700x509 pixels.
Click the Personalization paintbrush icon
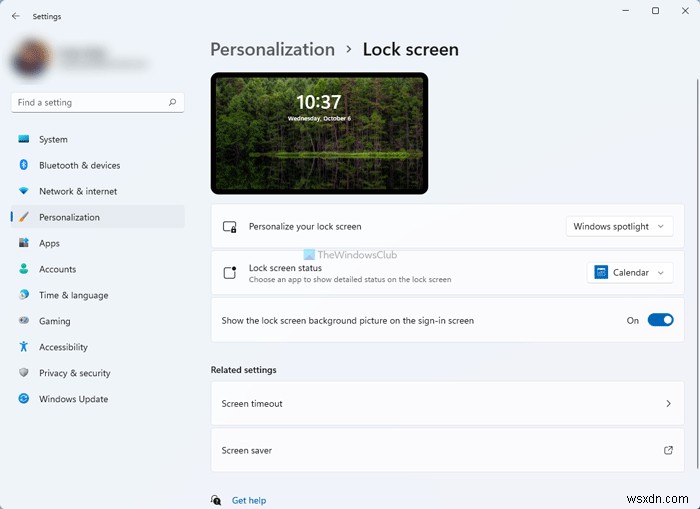24,217
